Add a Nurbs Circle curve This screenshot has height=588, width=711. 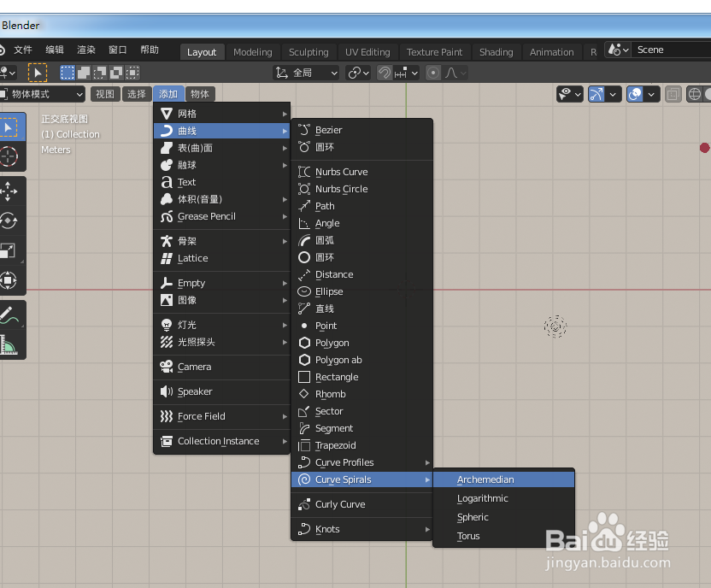pyautogui.click(x=342, y=189)
